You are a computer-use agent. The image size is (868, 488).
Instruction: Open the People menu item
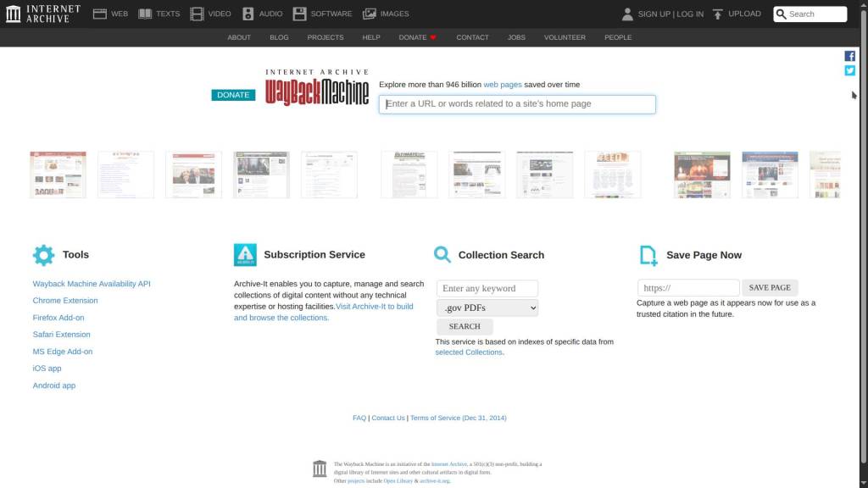coord(618,37)
